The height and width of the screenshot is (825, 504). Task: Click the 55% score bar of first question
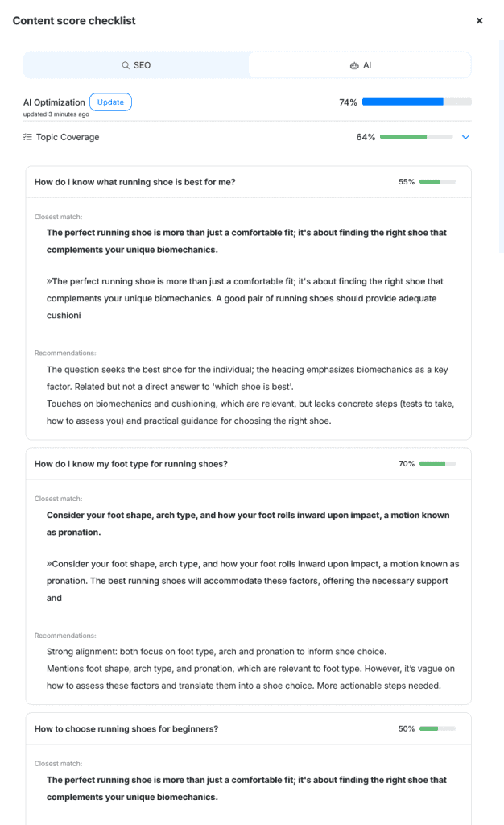[x=437, y=182]
